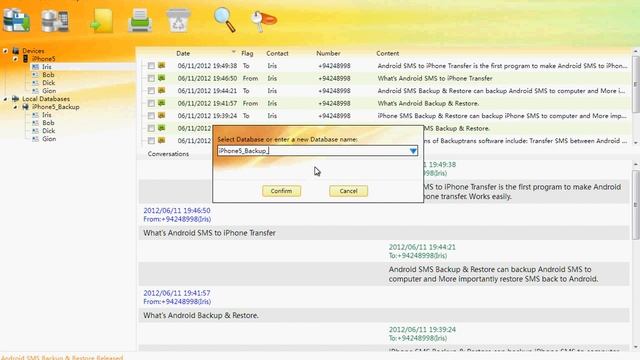Print messages using the printer icon
640x360 pixels.
click(x=140, y=20)
